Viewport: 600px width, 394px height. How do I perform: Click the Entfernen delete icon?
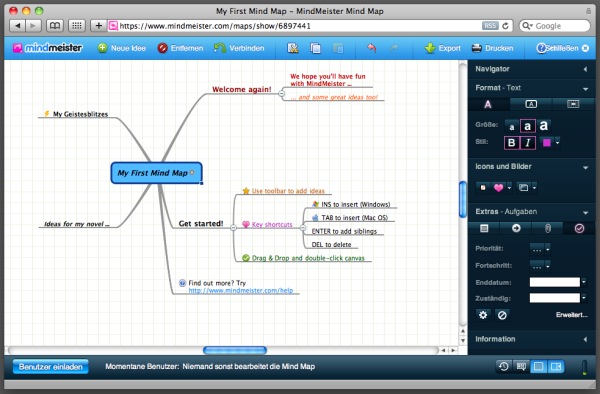(163, 48)
